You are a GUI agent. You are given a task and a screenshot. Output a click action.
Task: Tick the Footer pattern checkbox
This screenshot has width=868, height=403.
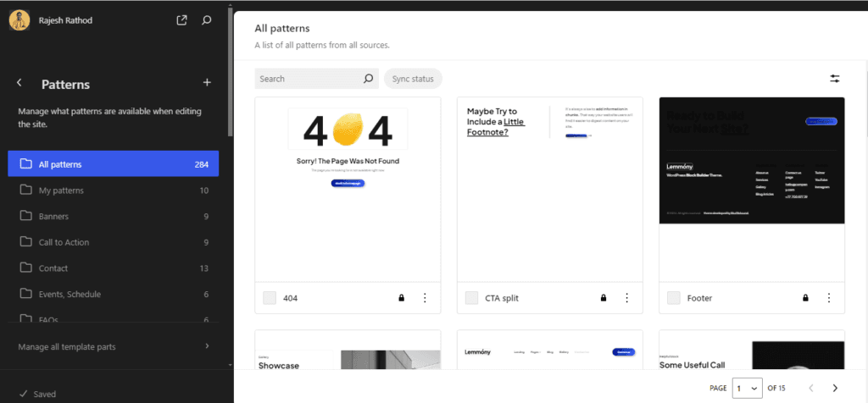(x=674, y=298)
